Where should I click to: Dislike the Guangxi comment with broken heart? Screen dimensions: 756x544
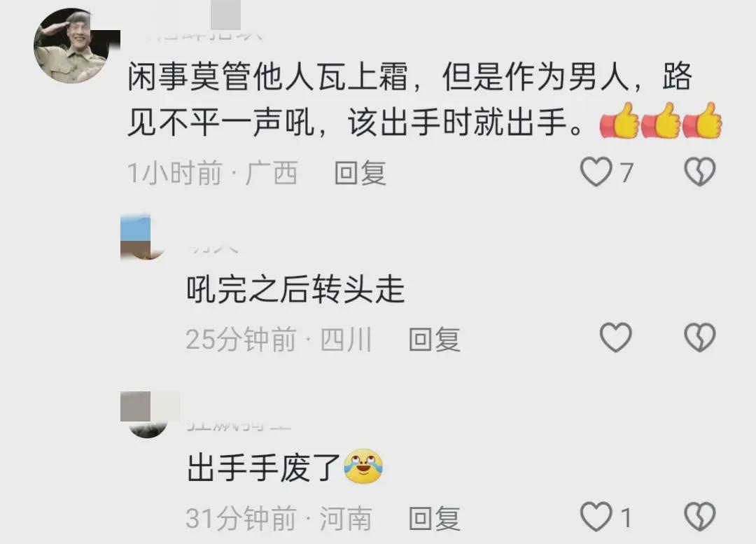700,172
